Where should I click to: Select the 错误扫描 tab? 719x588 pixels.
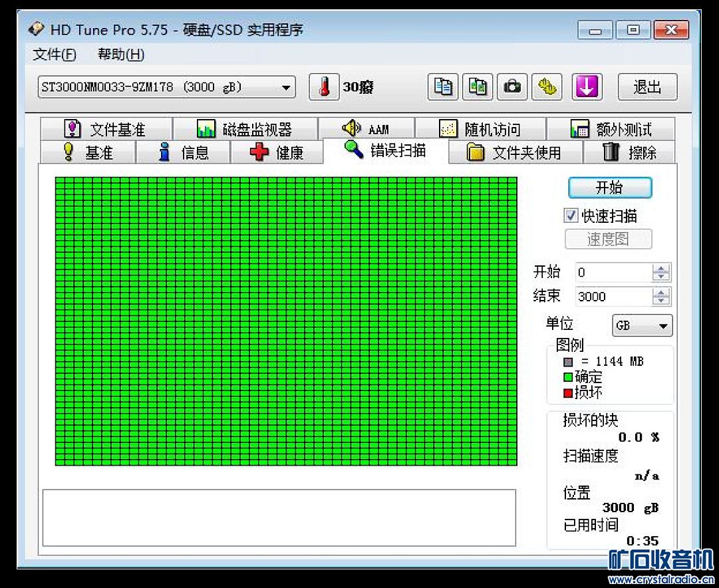click(x=385, y=150)
